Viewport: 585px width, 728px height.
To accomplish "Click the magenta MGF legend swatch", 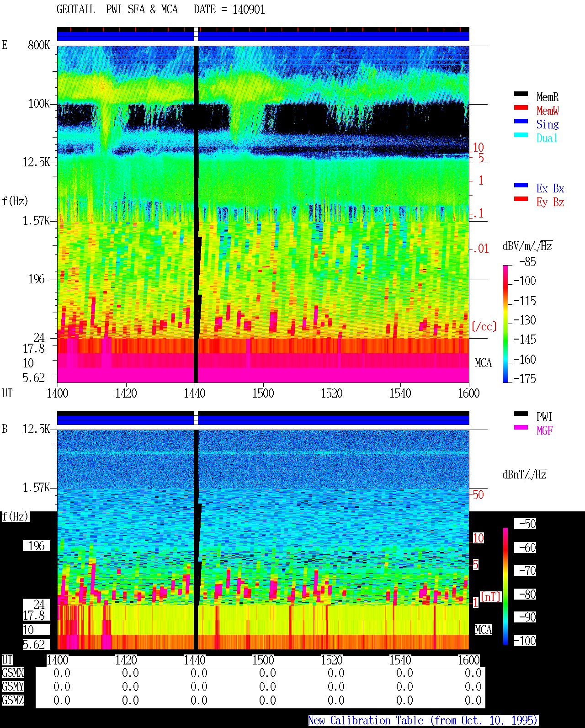I will [x=521, y=428].
